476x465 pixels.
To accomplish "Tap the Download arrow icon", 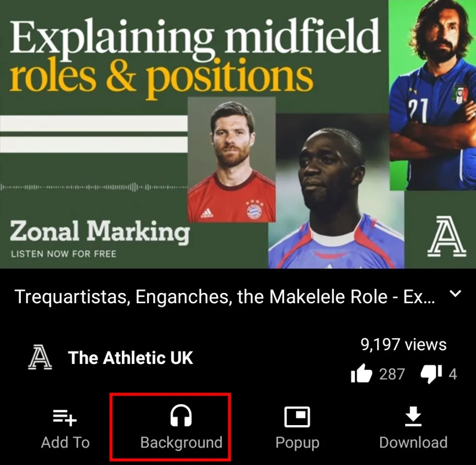I will click(413, 417).
